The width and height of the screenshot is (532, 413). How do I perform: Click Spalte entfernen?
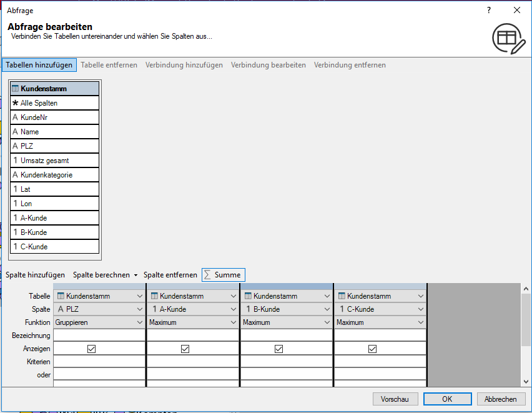click(170, 275)
